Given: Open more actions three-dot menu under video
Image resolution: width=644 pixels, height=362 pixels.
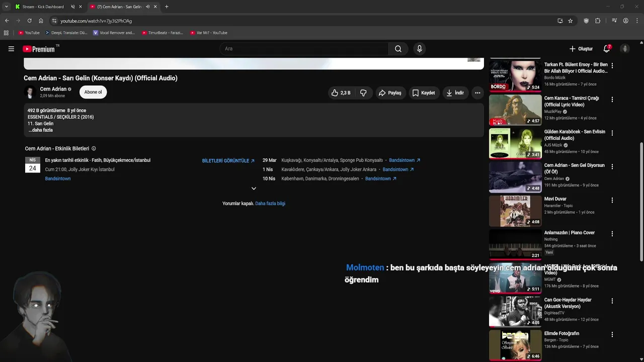Looking at the screenshot, I should pyautogui.click(x=477, y=93).
